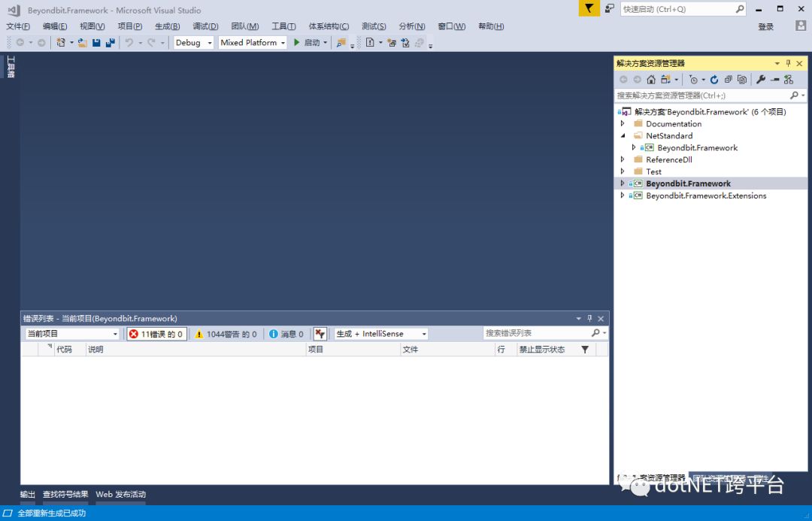Open the 体系结构(C) menu

coord(329,26)
